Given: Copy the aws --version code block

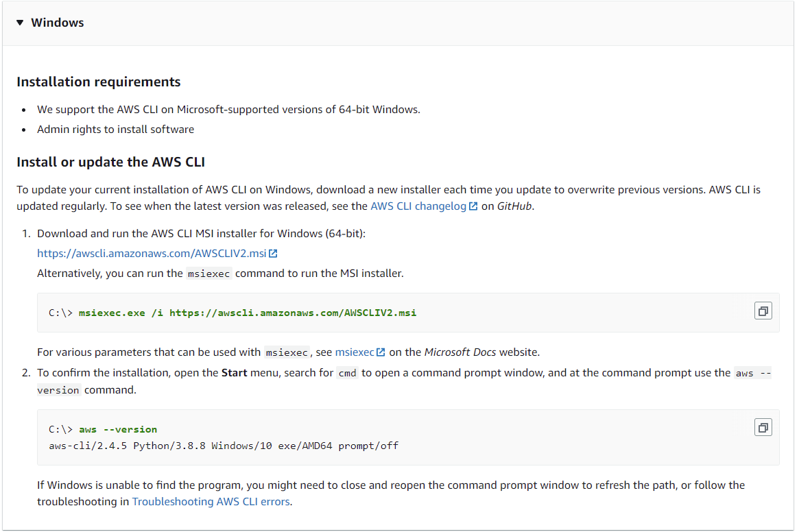Looking at the screenshot, I should coord(763,428).
